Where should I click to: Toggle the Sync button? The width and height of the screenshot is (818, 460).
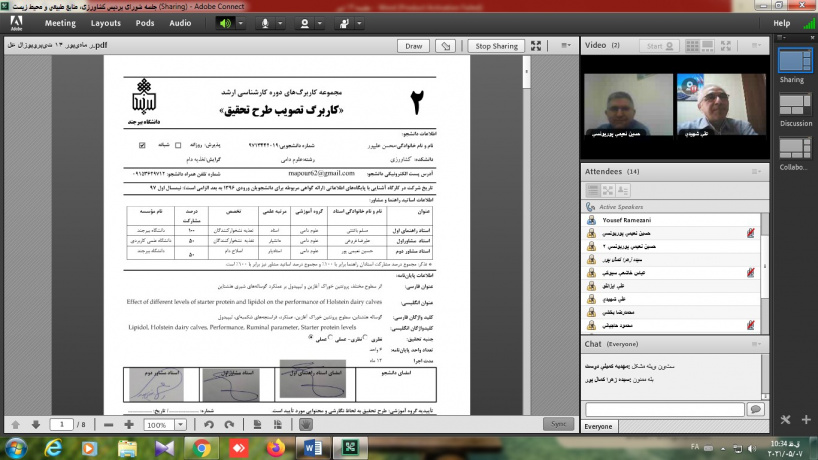(558, 424)
